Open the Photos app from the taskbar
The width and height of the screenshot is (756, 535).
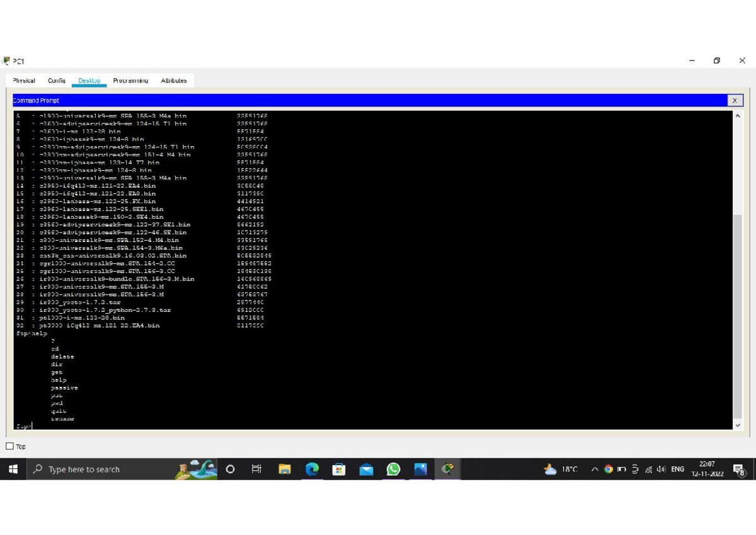pos(421,469)
